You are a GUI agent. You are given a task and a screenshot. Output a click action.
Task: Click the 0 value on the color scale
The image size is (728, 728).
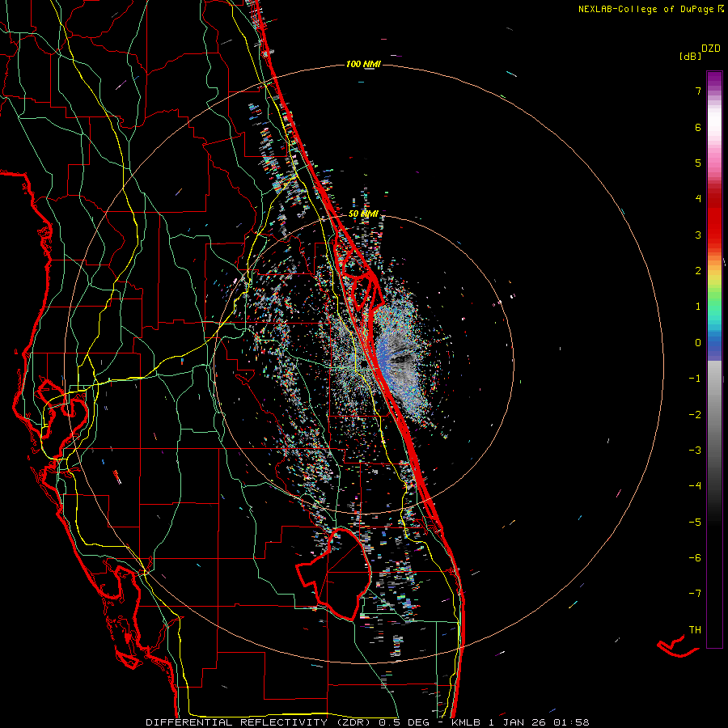(x=698, y=343)
